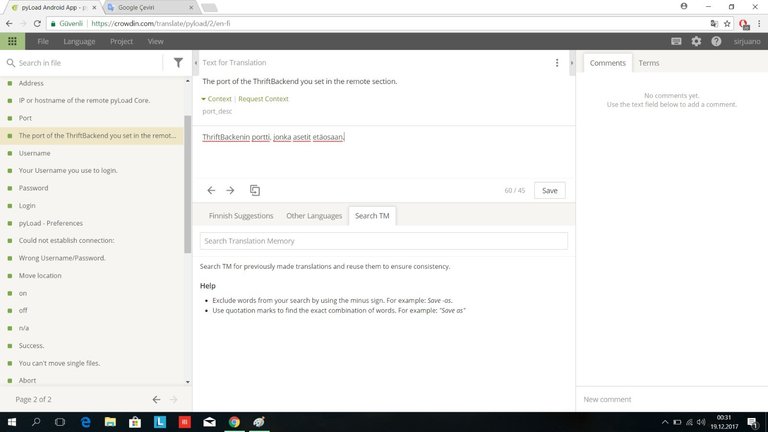Viewport: 768px width, 432px height.
Task: Switch to Google Çeviri browser tab
Action: pyautogui.click(x=150, y=7)
